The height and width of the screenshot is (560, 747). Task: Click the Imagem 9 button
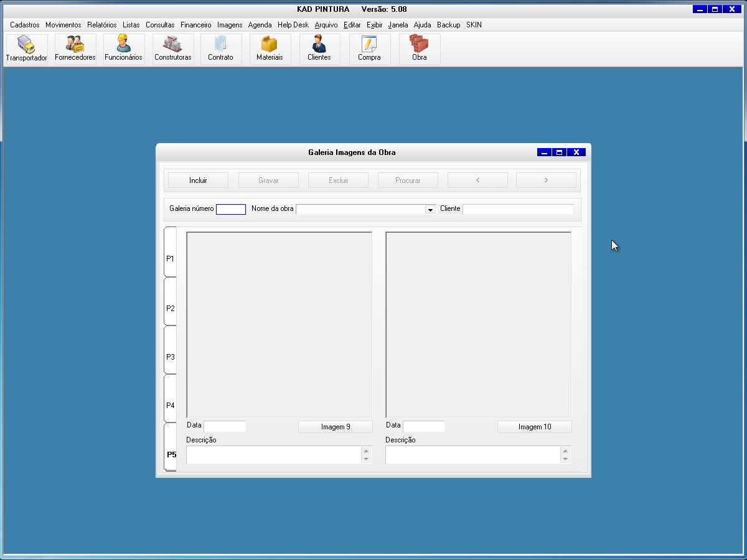point(336,427)
